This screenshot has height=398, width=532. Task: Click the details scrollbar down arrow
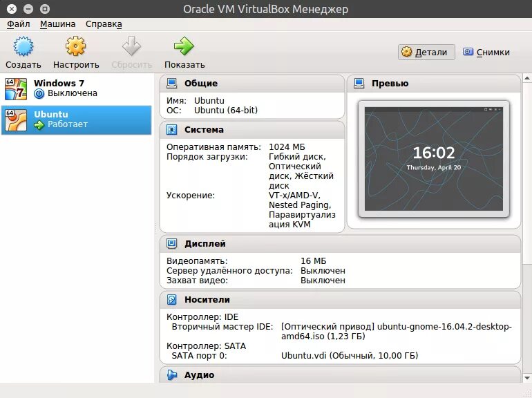(x=527, y=378)
